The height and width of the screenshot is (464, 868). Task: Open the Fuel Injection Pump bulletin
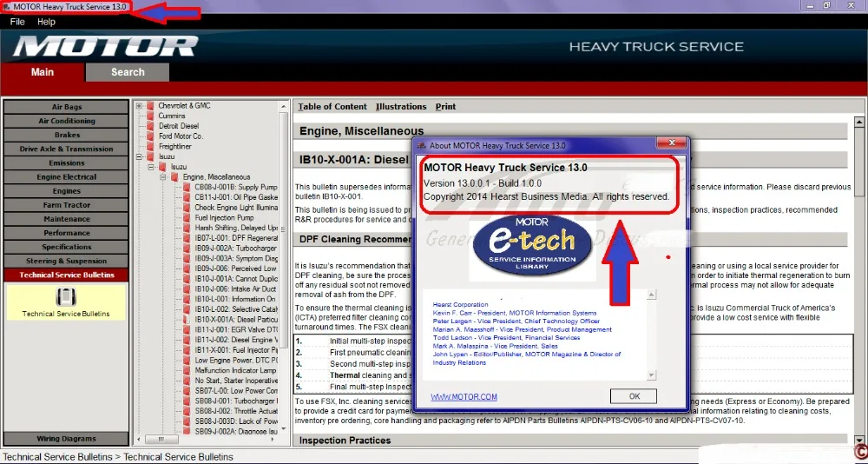click(224, 218)
